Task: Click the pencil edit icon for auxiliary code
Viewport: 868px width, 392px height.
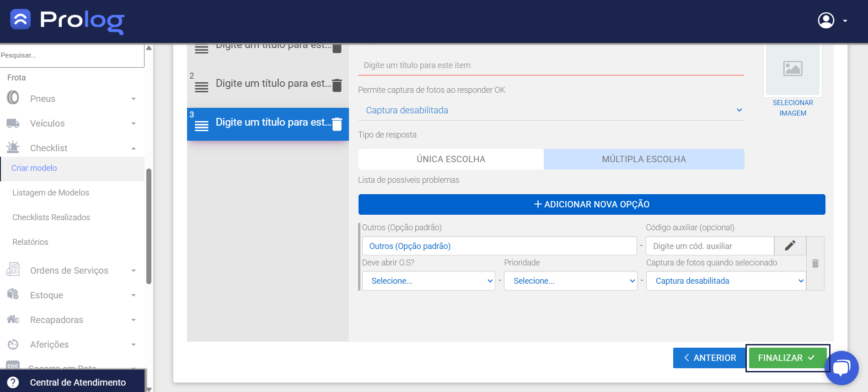Action: tap(790, 246)
